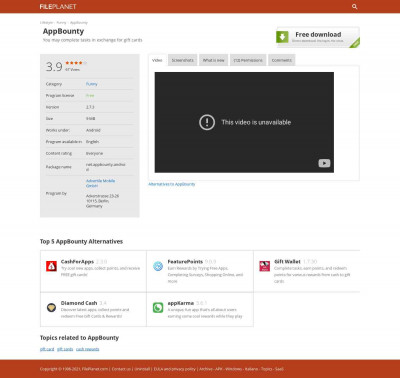Click the FilePlanet logo
400x378 pixels.
58,6
